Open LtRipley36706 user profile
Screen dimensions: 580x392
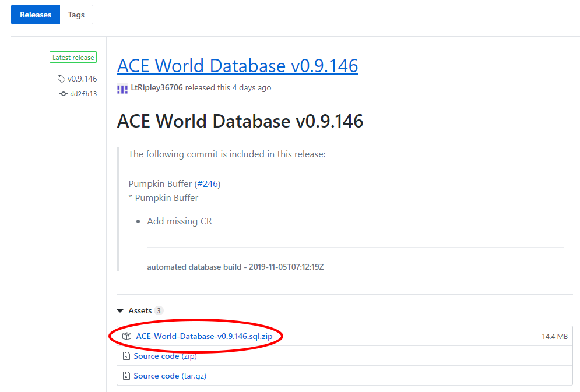point(157,87)
